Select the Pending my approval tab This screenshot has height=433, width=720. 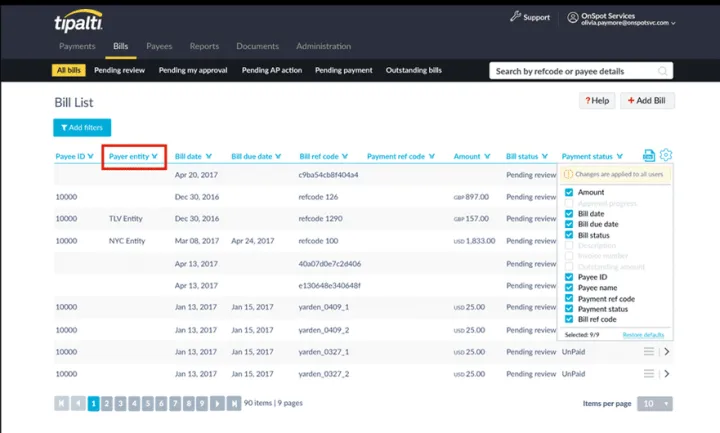[193, 70]
